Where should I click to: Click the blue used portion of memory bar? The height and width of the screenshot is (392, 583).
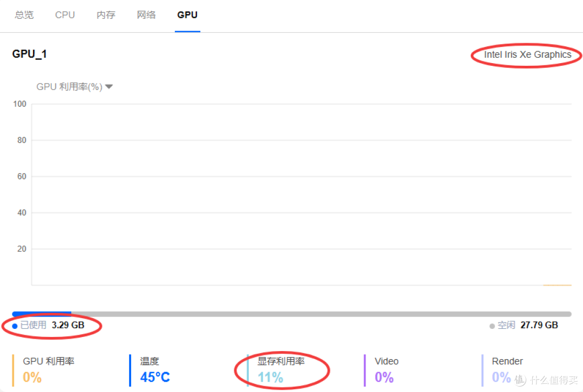click(x=42, y=314)
